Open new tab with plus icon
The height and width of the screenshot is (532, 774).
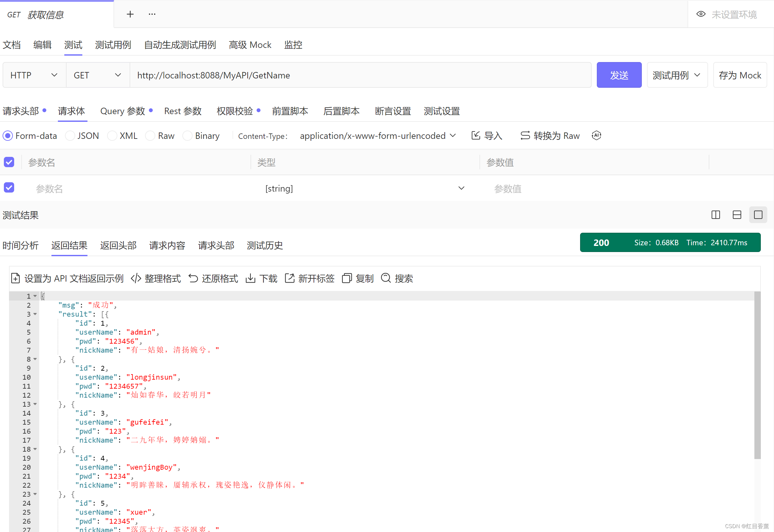130,14
